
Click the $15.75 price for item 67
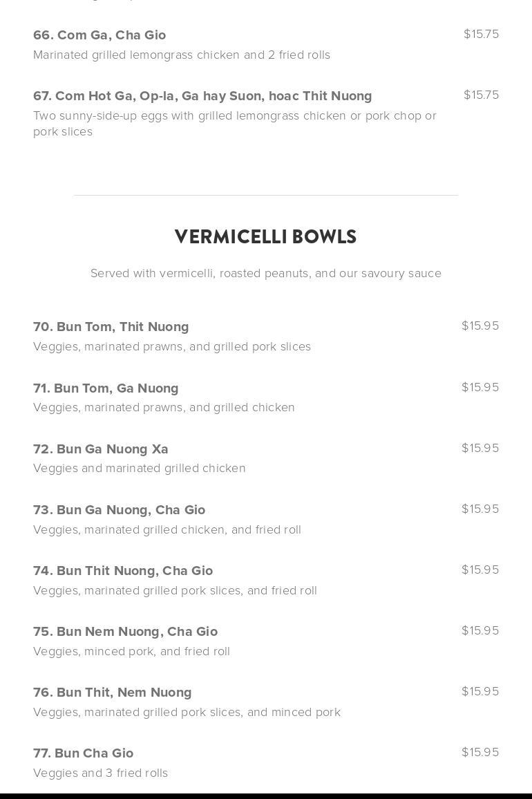(481, 95)
